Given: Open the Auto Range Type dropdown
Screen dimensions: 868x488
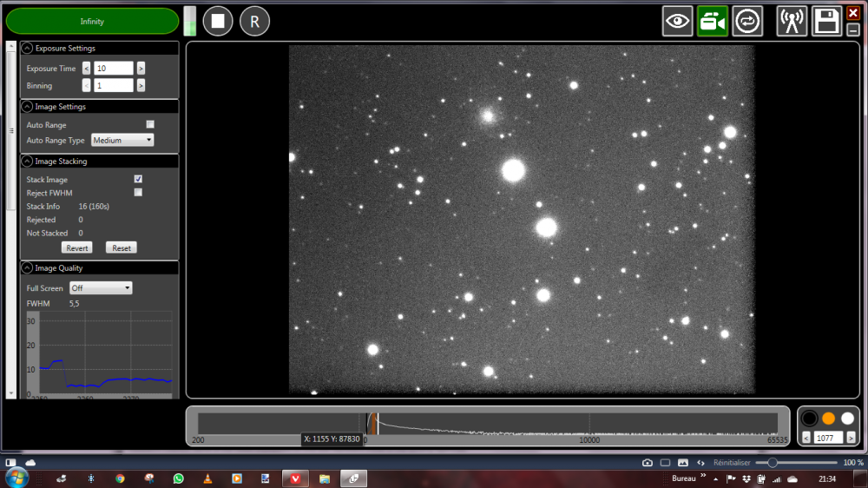Looking at the screenshot, I should (x=122, y=140).
